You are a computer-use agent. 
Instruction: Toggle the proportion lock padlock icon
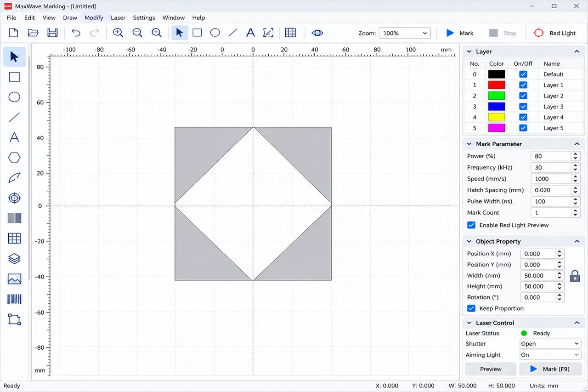(575, 276)
